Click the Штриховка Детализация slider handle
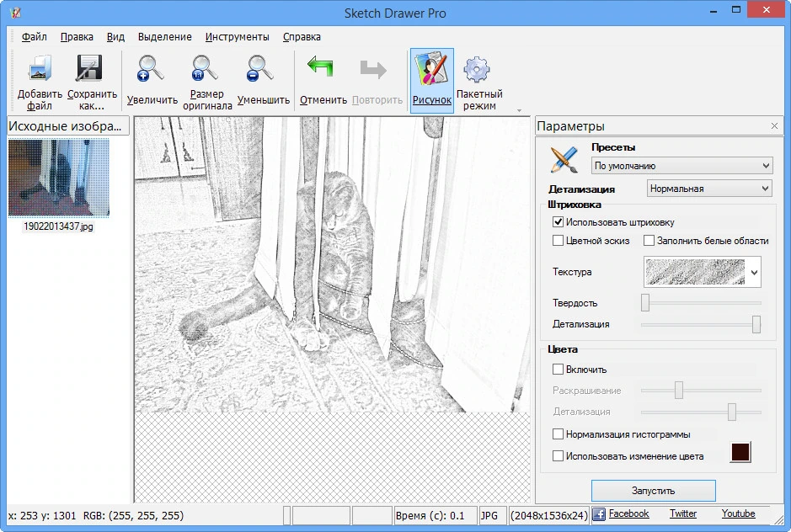 tap(756, 324)
